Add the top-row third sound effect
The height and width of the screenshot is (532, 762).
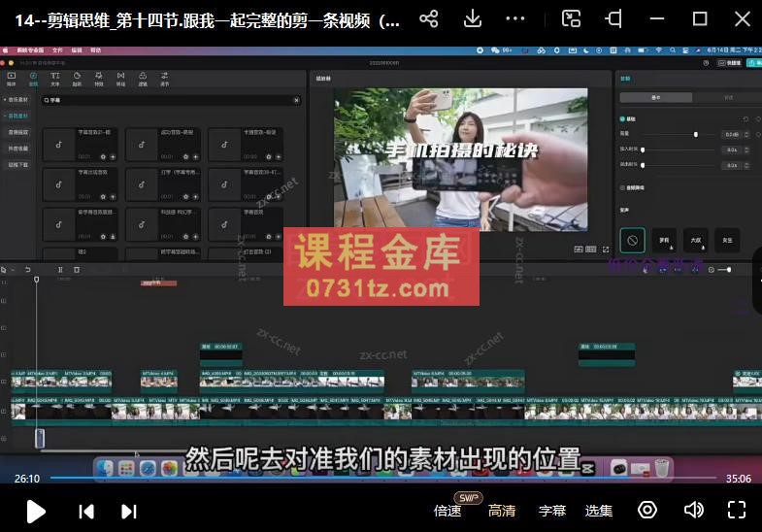pos(278,156)
